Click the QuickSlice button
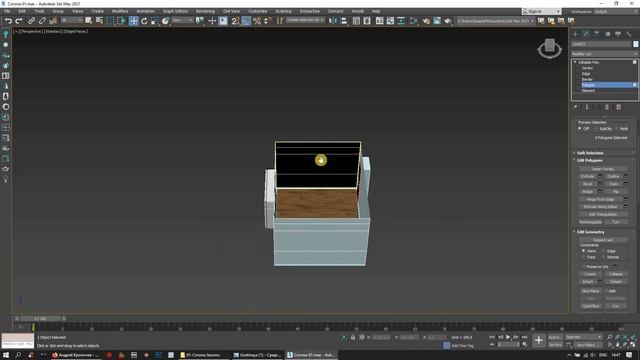The height and width of the screenshot is (360, 640). click(x=591, y=306)
